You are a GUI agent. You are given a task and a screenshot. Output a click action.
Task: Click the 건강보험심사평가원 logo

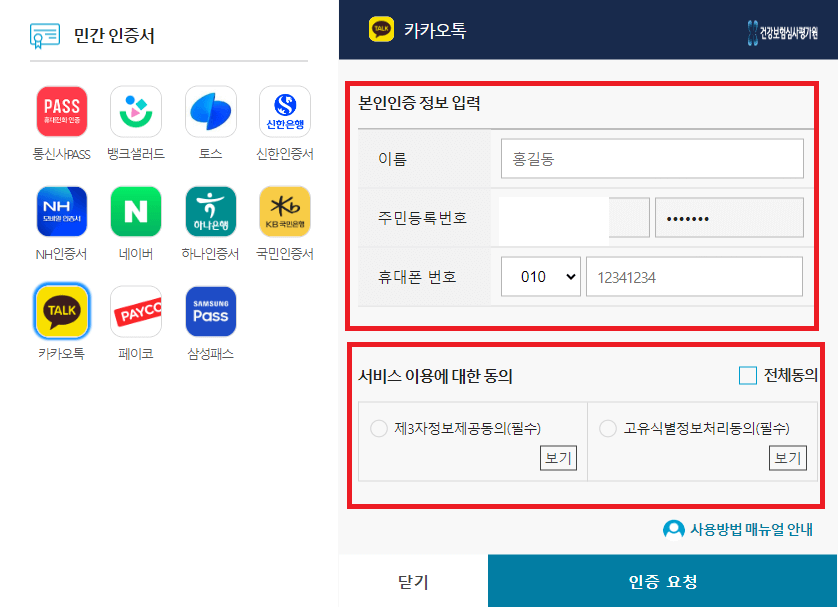click(x=782, y=33)
